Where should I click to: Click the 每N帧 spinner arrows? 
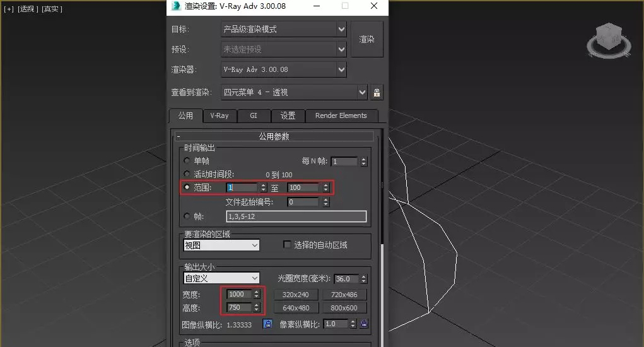tap(363, 162)
